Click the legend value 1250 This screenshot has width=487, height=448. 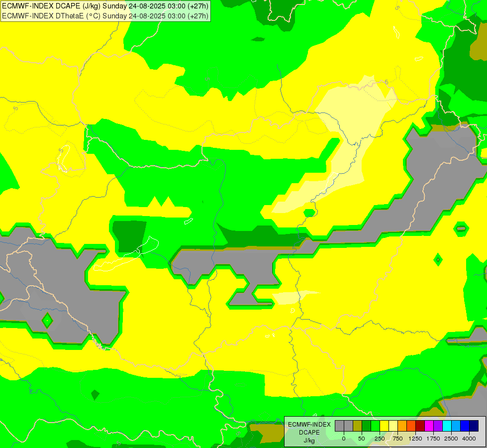[415, 439]
